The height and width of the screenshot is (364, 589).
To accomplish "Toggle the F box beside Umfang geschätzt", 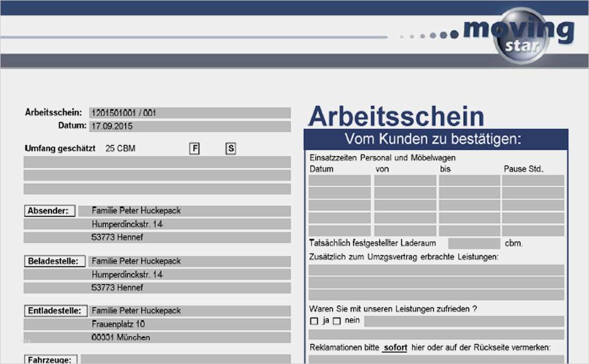I will [x=195, y=149].
